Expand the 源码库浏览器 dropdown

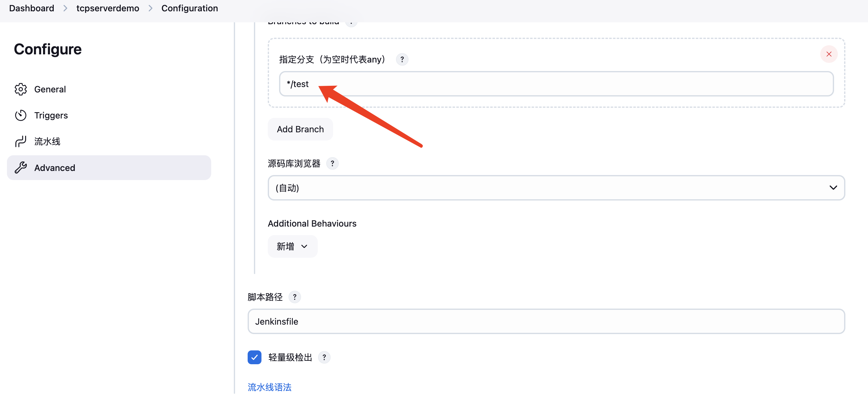click(556, 188)
